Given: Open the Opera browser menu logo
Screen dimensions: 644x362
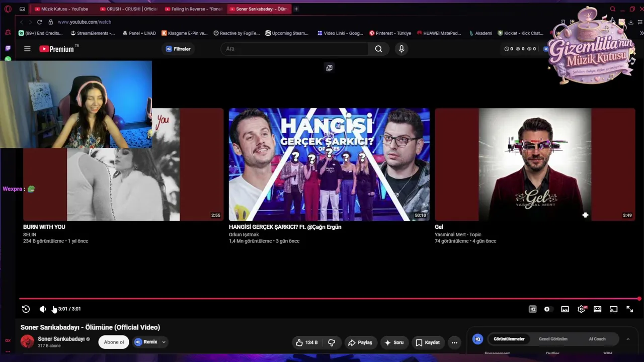Looking at the screenshot, I should coord(8,9).
